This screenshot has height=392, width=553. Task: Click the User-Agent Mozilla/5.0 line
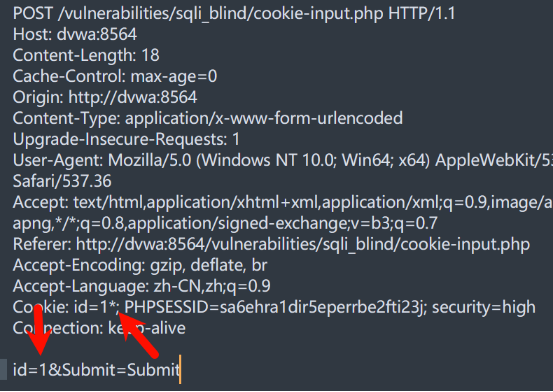click(283, 161)
